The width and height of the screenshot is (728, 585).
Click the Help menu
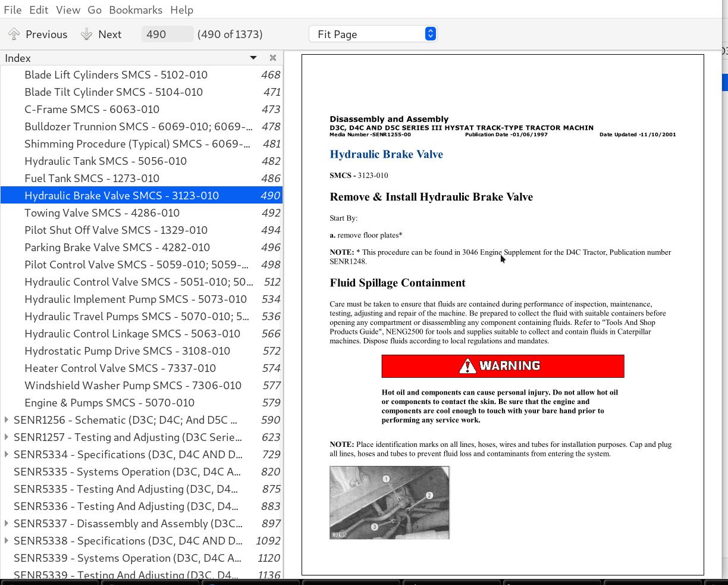(x=181, y=10)
